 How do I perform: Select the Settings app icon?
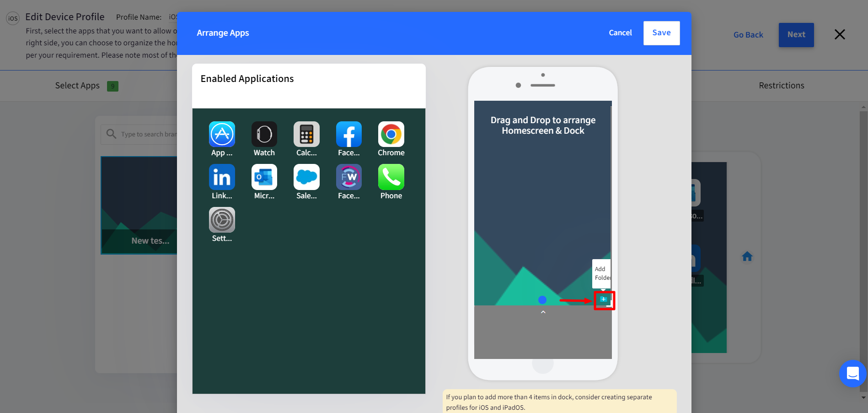tap(222, 220)
